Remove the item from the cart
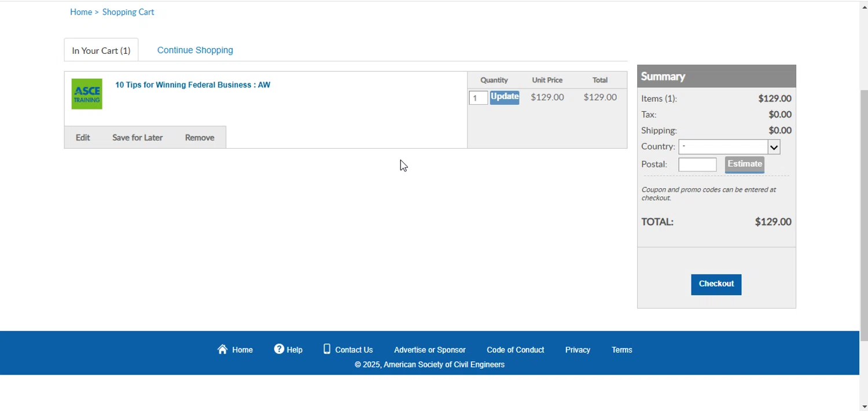This screenshot has height=411, width=868. [x=200, y=138]
